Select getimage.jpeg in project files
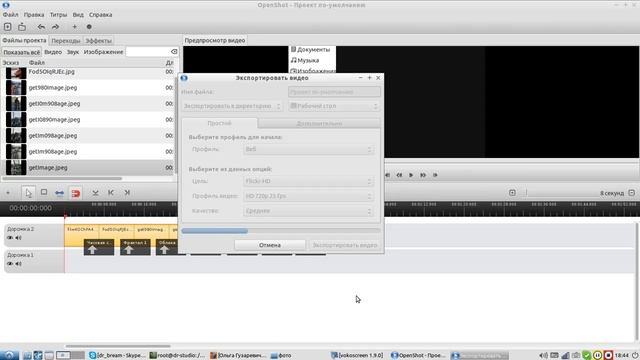 pyautogui.click(x=48, y=168)
